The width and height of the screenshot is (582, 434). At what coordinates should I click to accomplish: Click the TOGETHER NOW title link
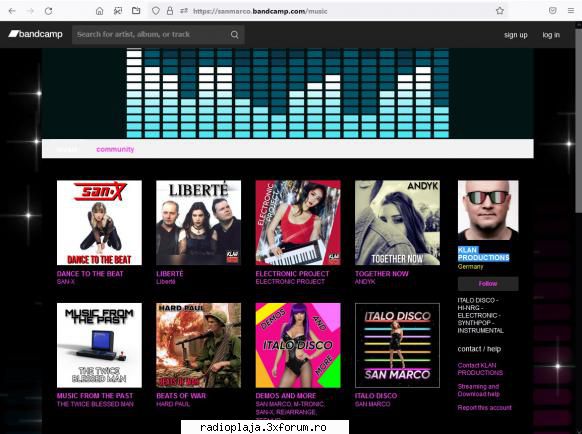point(382,274)
